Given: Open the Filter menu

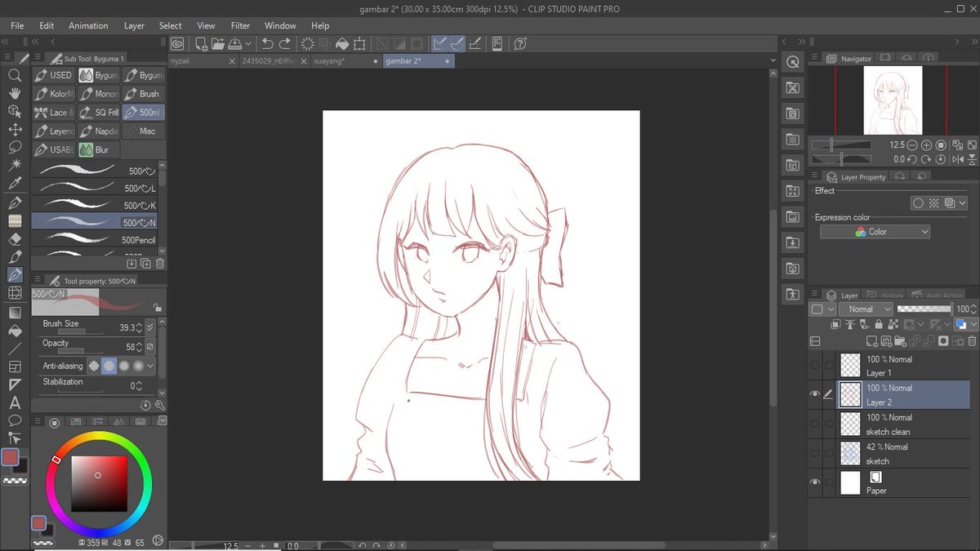Looking at the screenshot, I should pyautogui.click(x=240, y=25).
